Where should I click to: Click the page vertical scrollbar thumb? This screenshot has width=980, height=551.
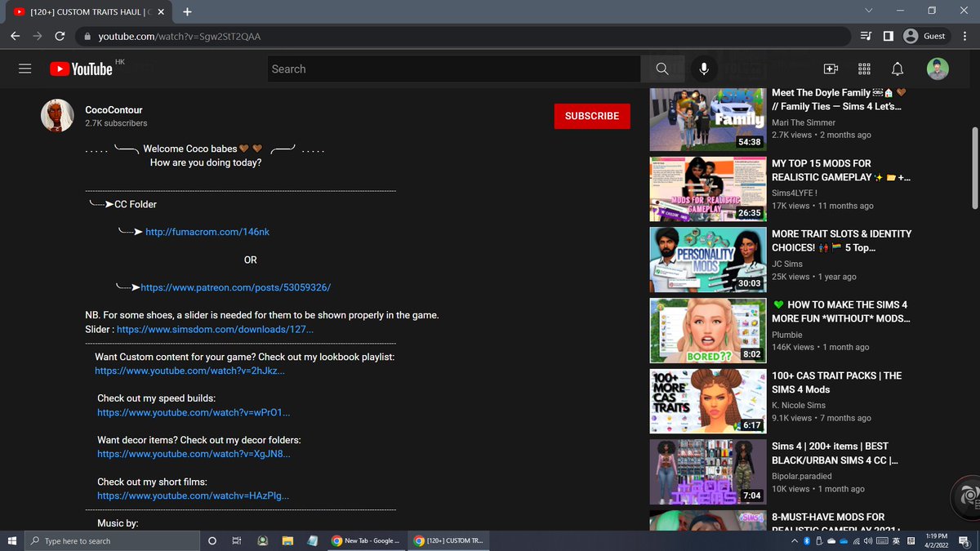click(974, 168)
